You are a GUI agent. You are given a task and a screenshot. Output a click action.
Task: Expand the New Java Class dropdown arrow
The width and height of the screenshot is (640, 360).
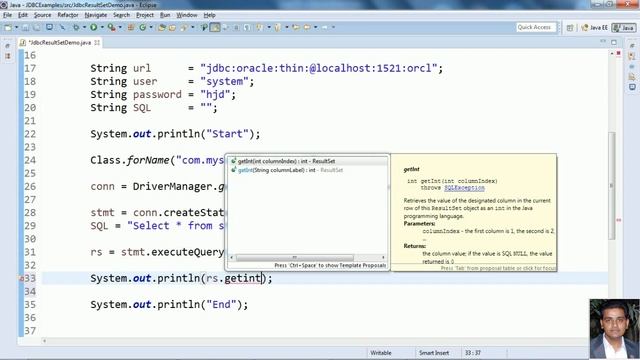point(151,27)
